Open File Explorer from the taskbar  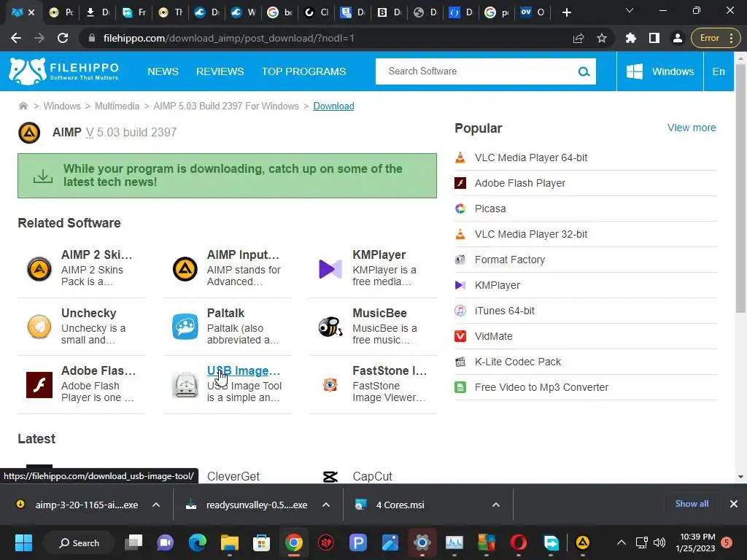tap(229, 542)
